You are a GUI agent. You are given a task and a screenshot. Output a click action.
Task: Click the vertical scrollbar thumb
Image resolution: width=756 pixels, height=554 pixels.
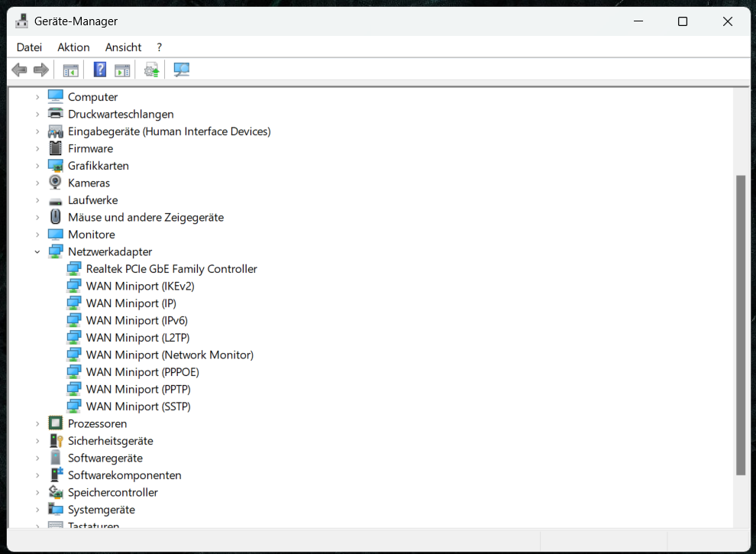741,326
